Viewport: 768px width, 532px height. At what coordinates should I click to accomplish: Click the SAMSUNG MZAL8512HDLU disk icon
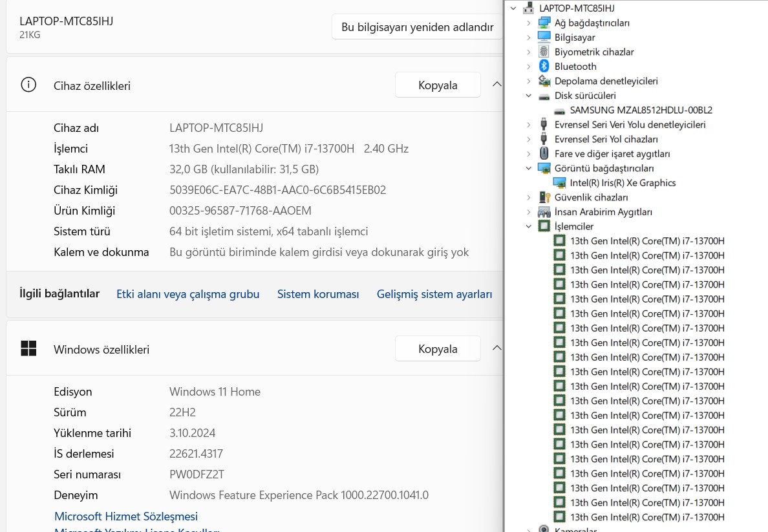click(559, 111)
